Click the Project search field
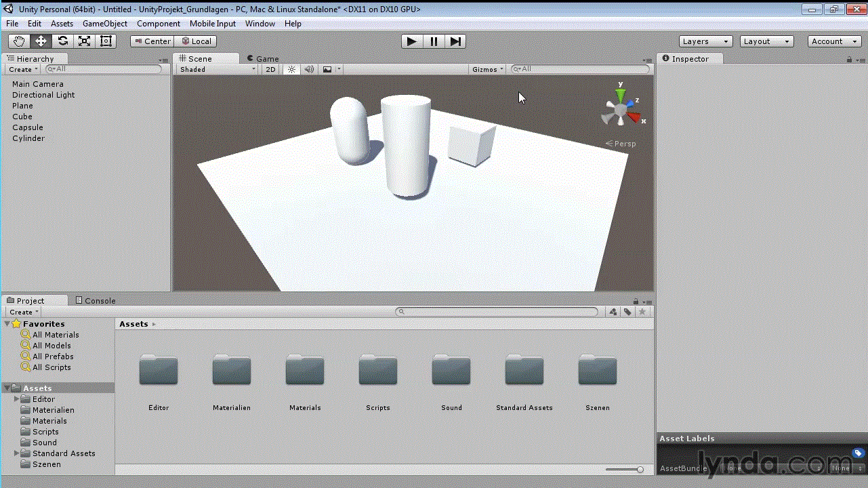The height and width of the screenshot is (488, 868). [x=497, y=312]
